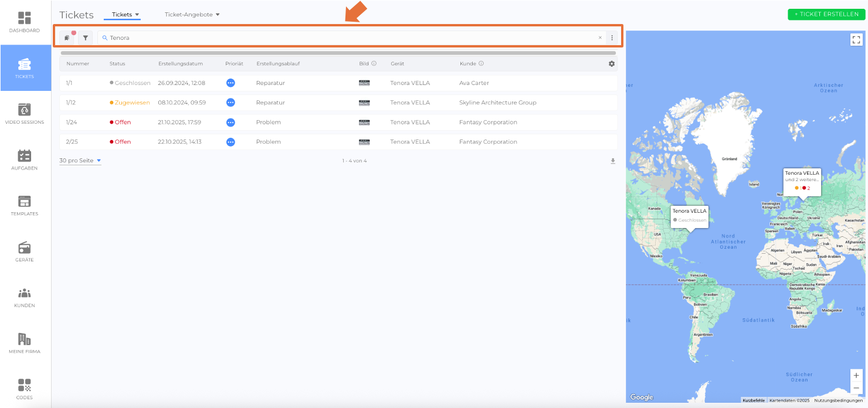The image size is (868, 408).
Task: Expand the Ticket-Angebote dropdown
Action: 192,15
